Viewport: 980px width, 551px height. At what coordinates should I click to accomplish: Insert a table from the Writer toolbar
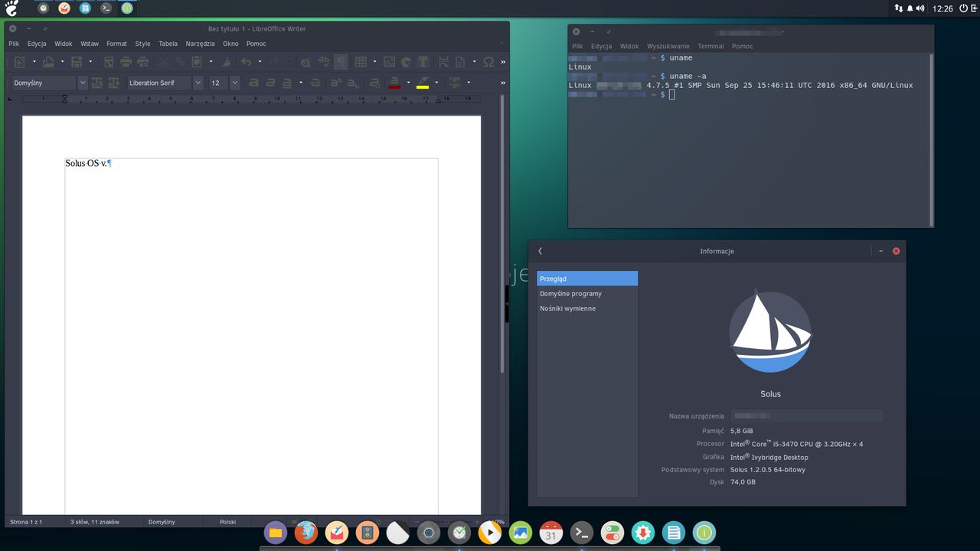coord(361,61)
